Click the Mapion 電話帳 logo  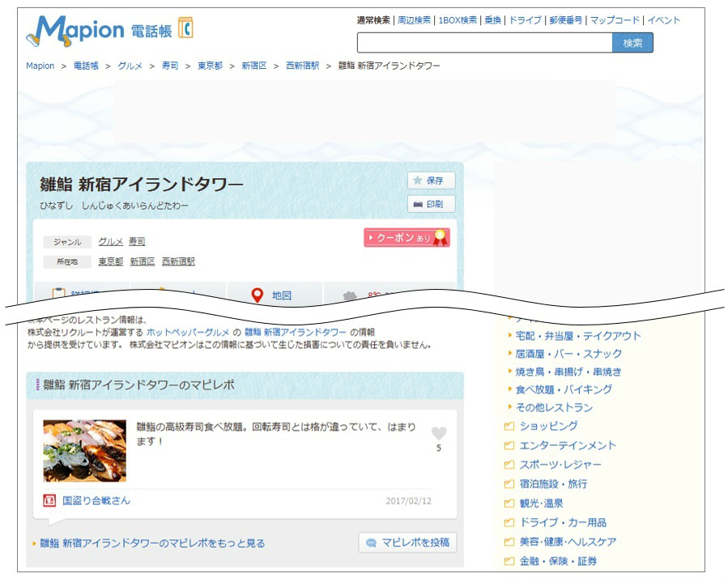click(x=109, y=31)
